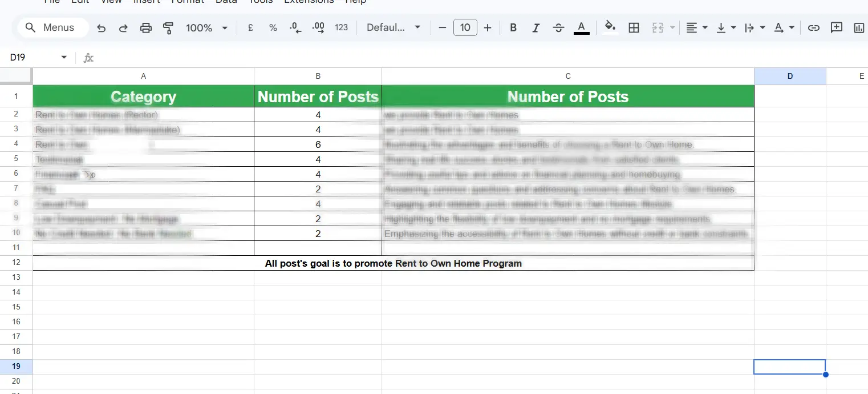
Task: Open the text wrapping dropdown
Action: point(755,27)
